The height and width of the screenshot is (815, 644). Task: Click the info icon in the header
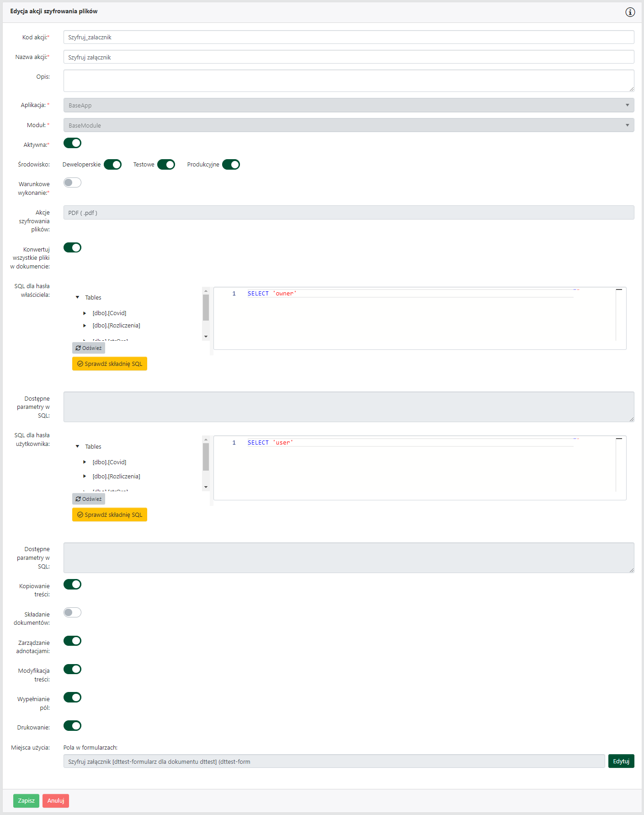point(630,12)
